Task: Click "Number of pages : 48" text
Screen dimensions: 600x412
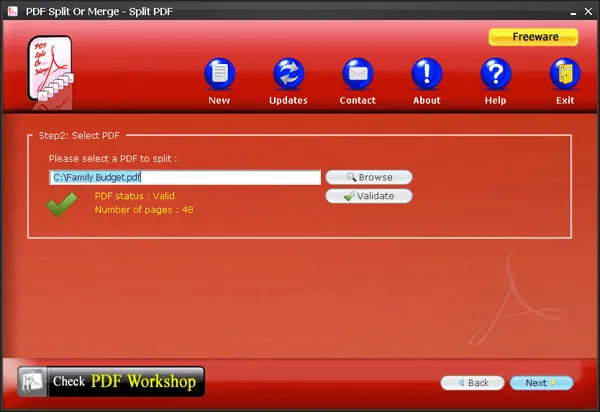Action: (x=144, y=210)
